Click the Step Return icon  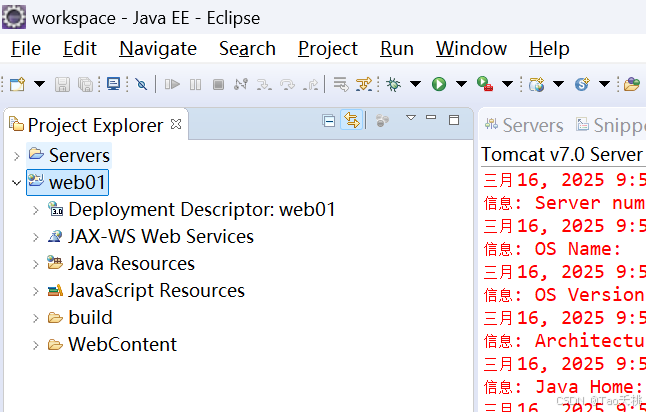310,84
